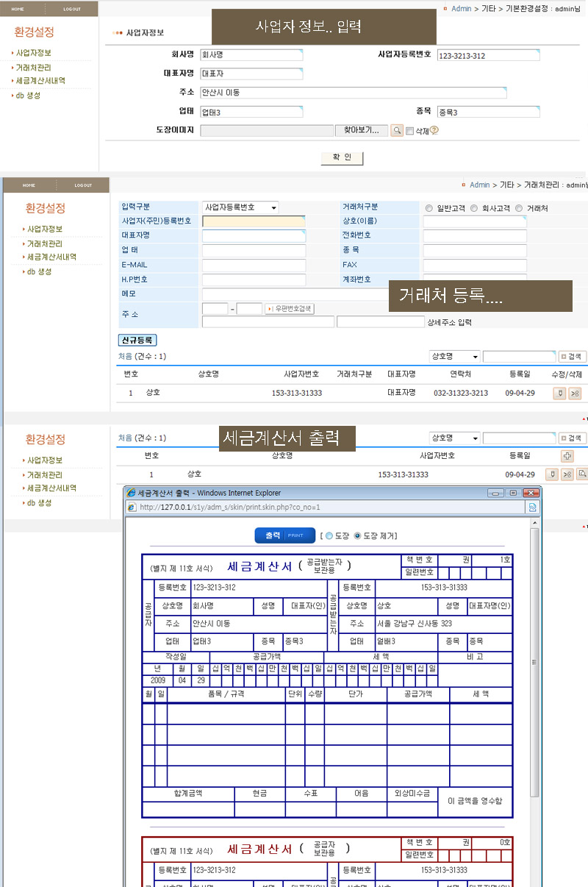This screenshot has height=887, width=588.
Task: Click the help question mark next to 삭제
Action: 434,131
